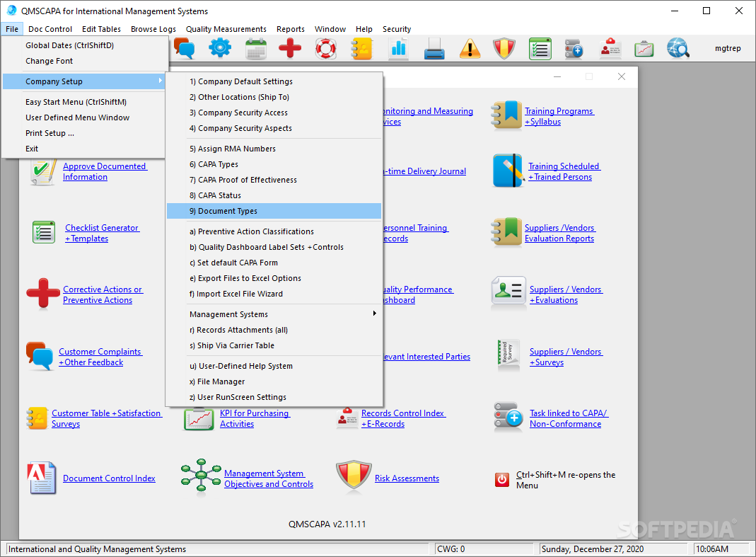This screenshot has width=756, height=557.
Task: Click the Task linked to CAPA icon
Action: [508, 417]
